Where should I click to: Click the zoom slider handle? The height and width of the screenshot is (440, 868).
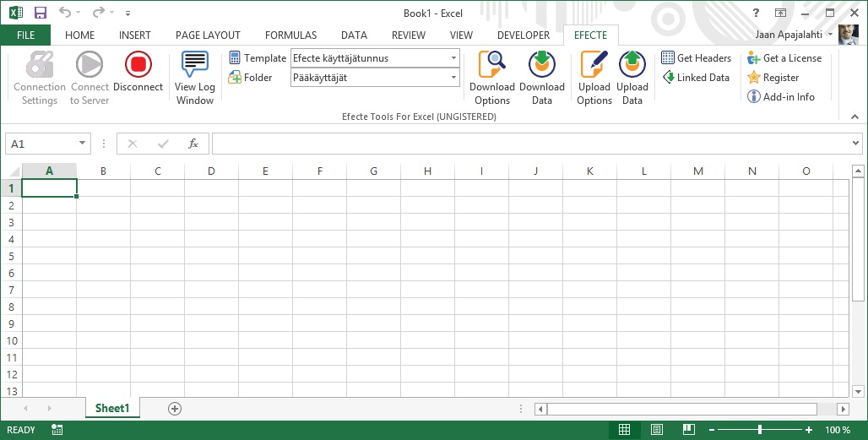coord(760,430)
